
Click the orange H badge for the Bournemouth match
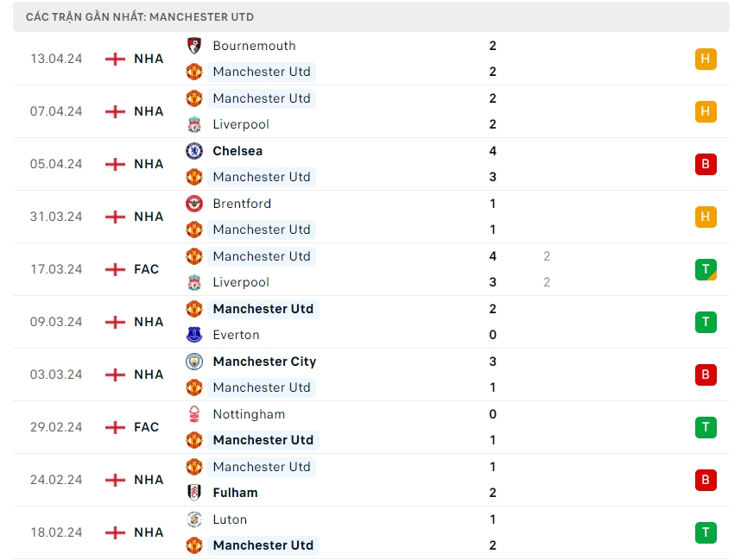706,59
